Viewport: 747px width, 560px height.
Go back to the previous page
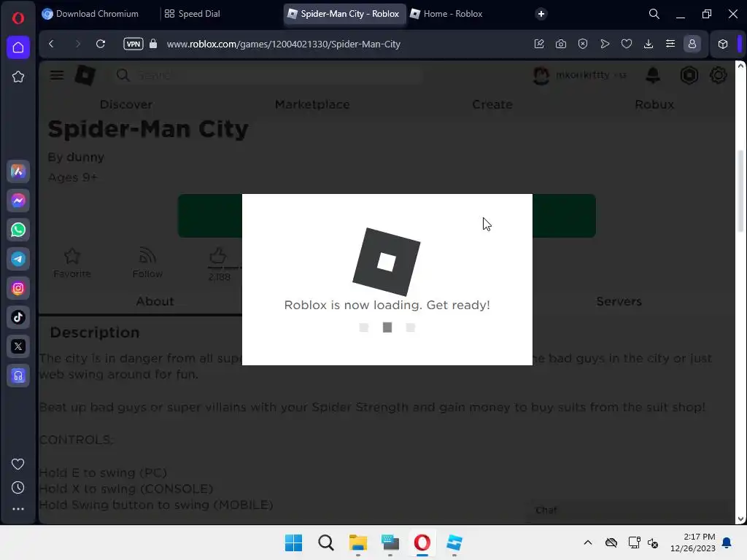(52, 44)
